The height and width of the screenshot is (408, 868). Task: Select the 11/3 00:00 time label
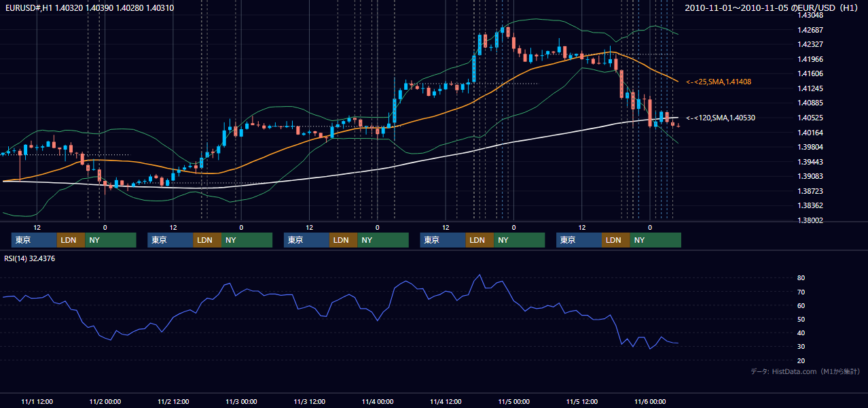coord(241,401)
